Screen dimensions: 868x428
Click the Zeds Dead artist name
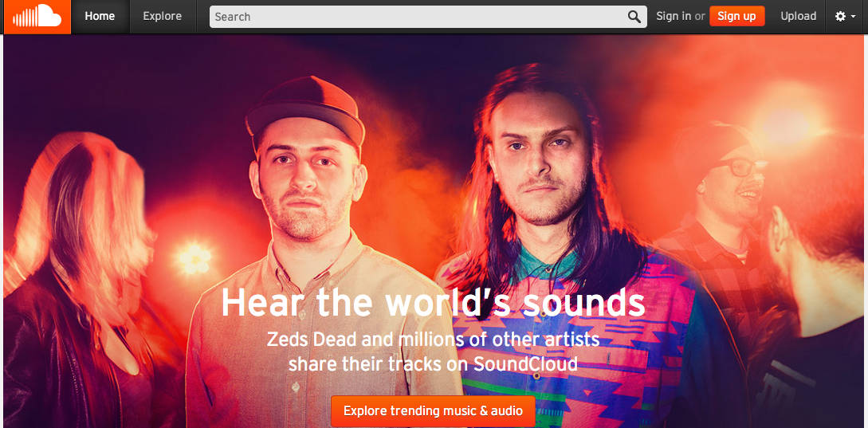pos(297,339)
